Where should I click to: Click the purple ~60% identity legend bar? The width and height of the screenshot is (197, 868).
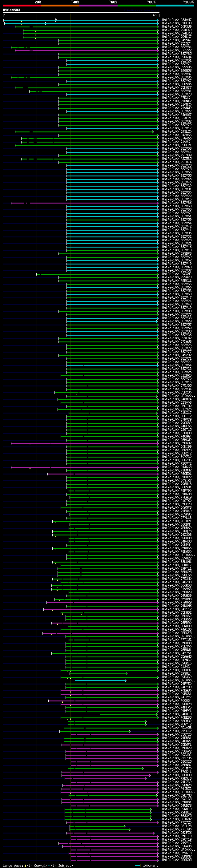click(99, 6)
